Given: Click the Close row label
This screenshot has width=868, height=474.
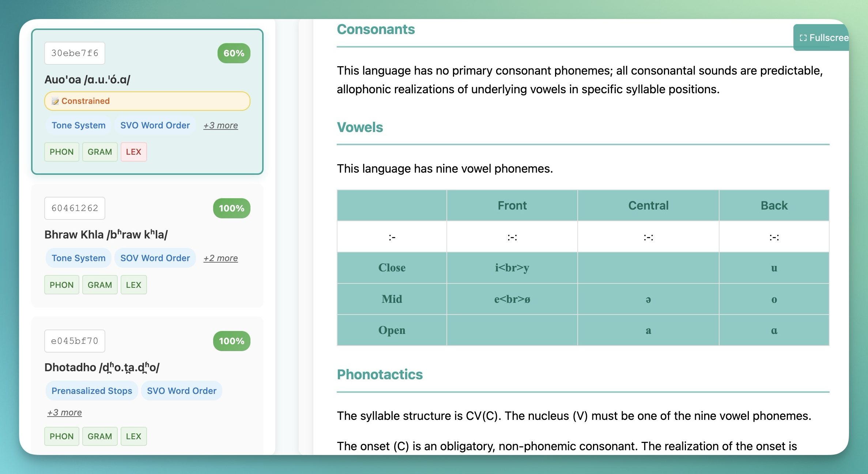Looking at the screenshot, I should 392,268.
